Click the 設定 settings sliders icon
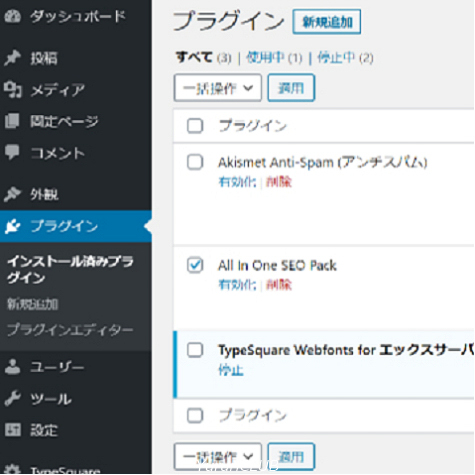This screenshot has height=475, width=475. pos(13,430)
